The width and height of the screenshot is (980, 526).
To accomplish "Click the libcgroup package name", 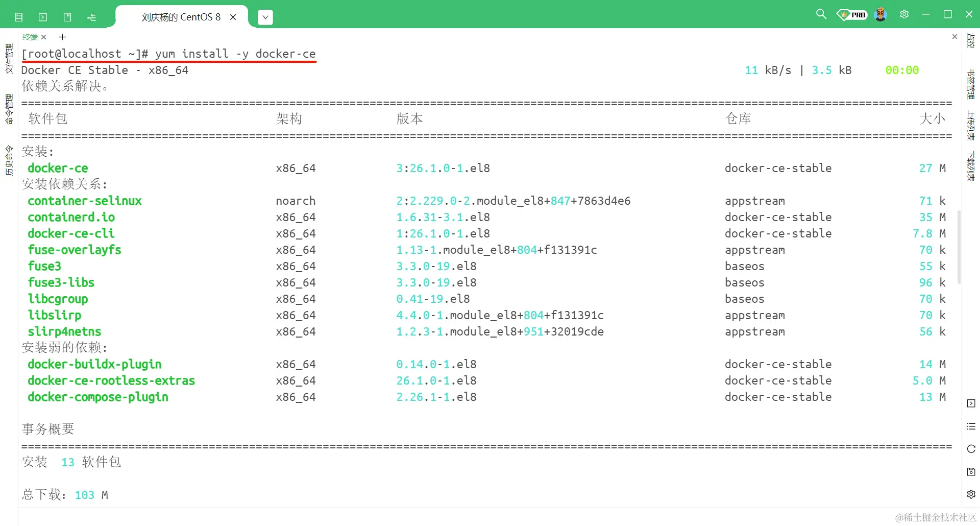I will [x=58, y=299].
